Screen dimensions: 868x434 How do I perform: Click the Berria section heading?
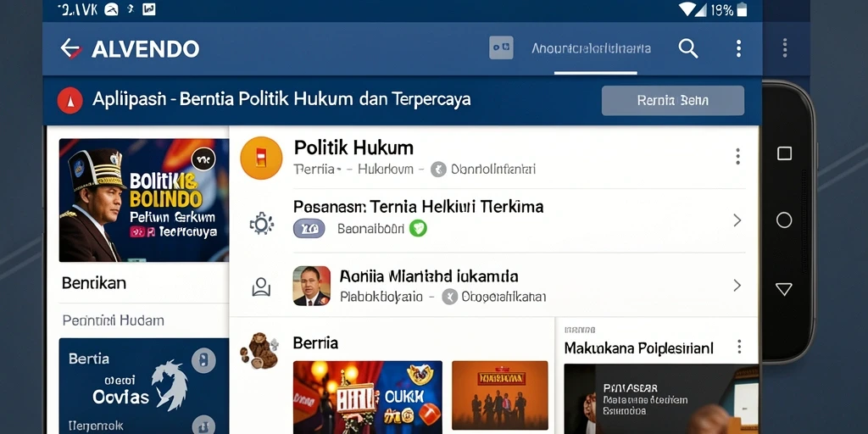pyautogui.click(x=315, y=342)
